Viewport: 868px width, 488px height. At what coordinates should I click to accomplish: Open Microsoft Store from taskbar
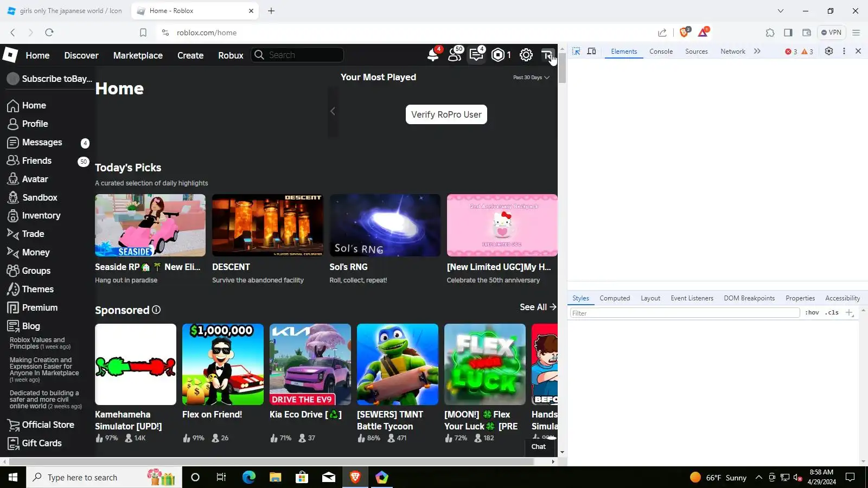[x=302, y=477]
